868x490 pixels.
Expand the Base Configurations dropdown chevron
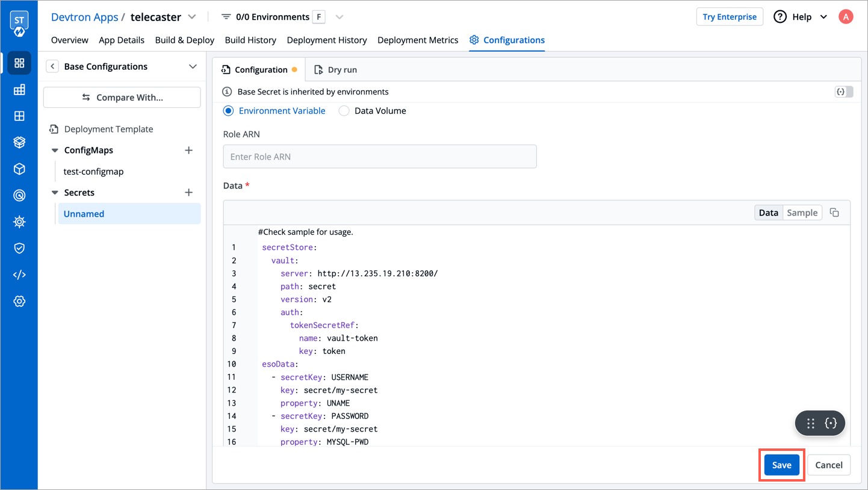point(193,66)
